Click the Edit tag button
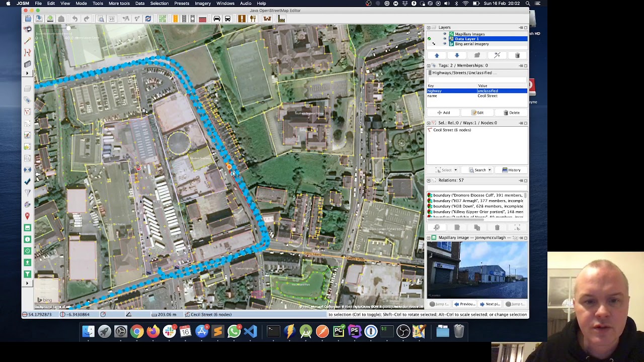Image resolution: width=644 pixels, height=362 pixels. [477, 113]
